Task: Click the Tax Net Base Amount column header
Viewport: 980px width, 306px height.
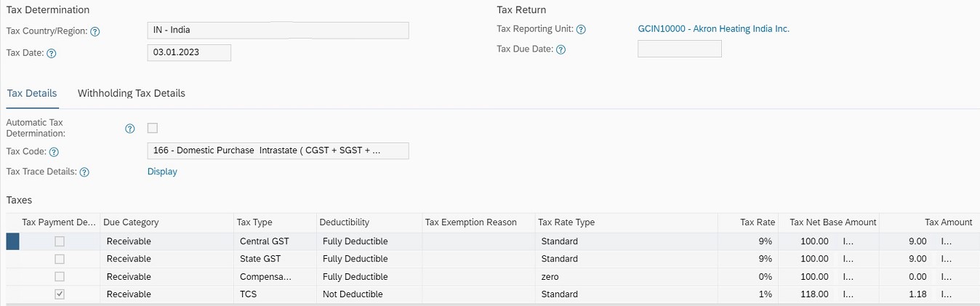Action: pyautogui.click(x=830, y=222)
